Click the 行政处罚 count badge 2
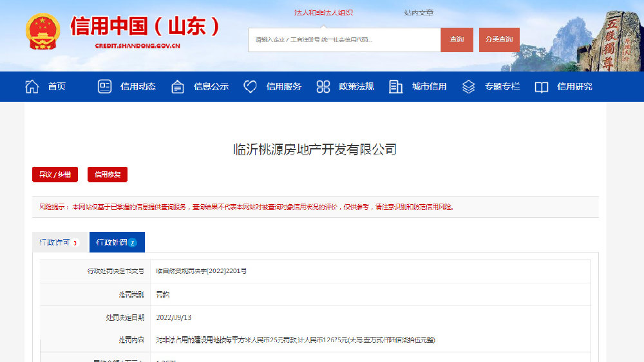Viewport: 644px width, 362px height. (x=132, y=243)
